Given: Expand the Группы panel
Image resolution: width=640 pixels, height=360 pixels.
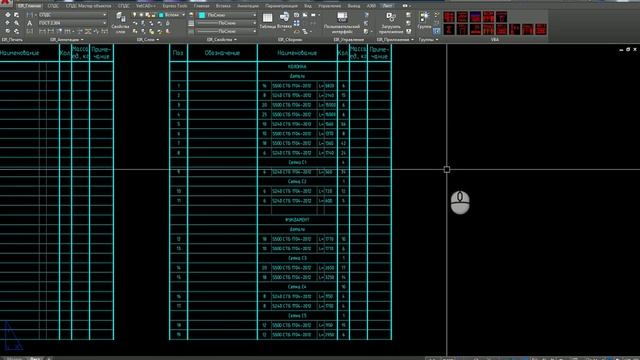Looking at the screenshot, I should (x=428, y=40).
